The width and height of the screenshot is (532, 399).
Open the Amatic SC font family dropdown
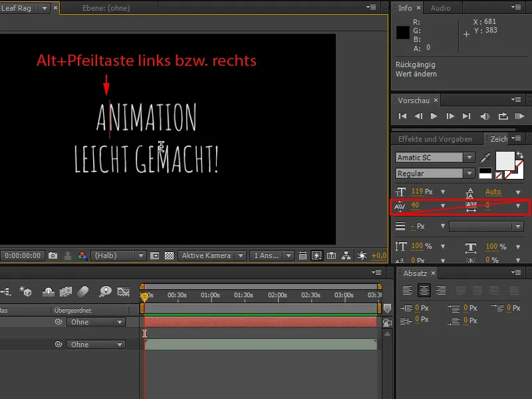469,158
